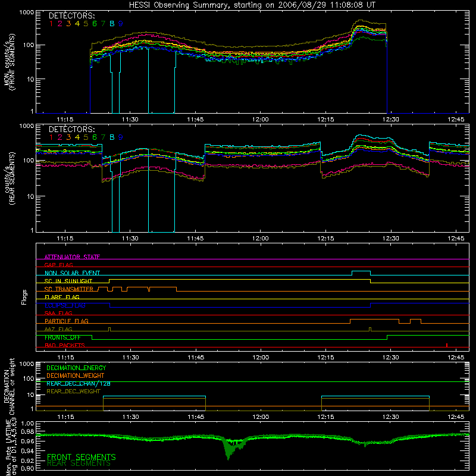
Task: Click the DECIMATION_ENERGY legend label
Action: pyautogui.click(x=76, y=368)
